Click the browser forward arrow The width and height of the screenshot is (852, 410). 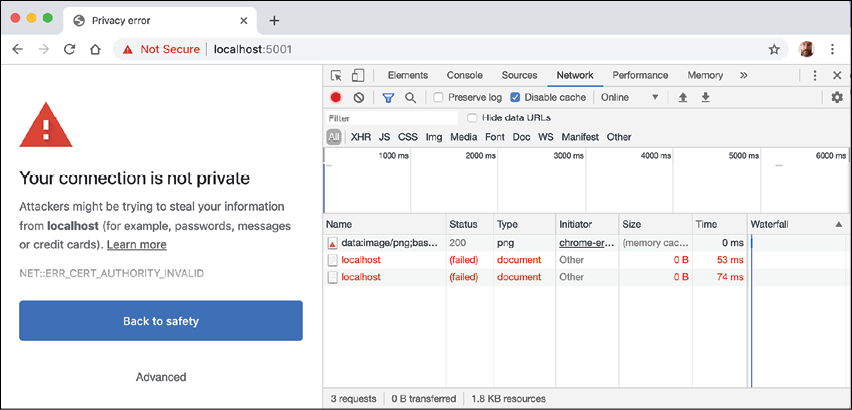[x=44, y=49]
